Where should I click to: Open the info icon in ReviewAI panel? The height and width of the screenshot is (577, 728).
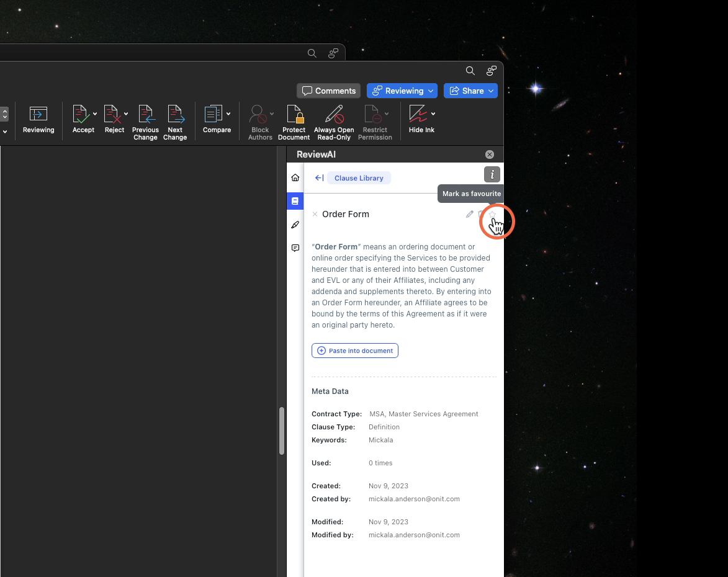492,174
